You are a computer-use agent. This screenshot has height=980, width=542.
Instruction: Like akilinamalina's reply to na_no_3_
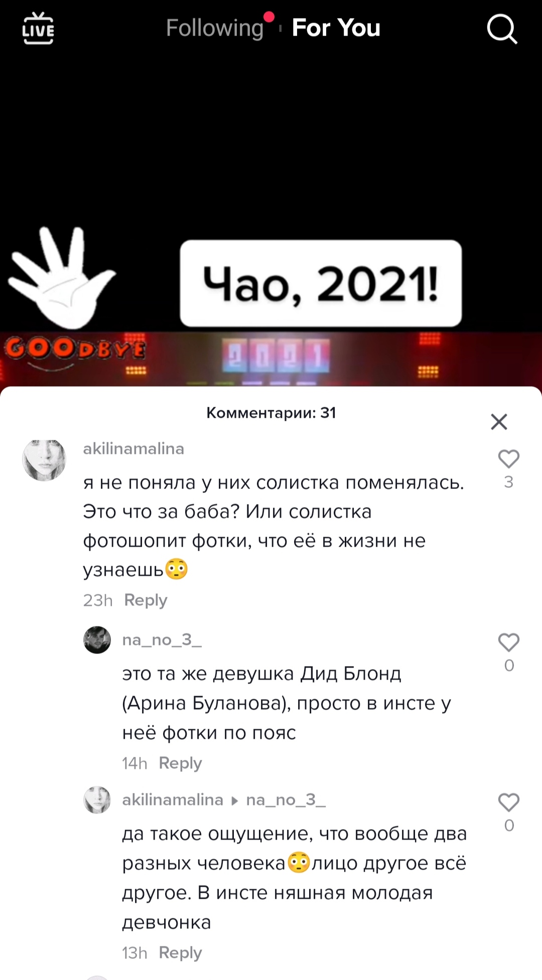pyautogui.click(x=508, y=802)
